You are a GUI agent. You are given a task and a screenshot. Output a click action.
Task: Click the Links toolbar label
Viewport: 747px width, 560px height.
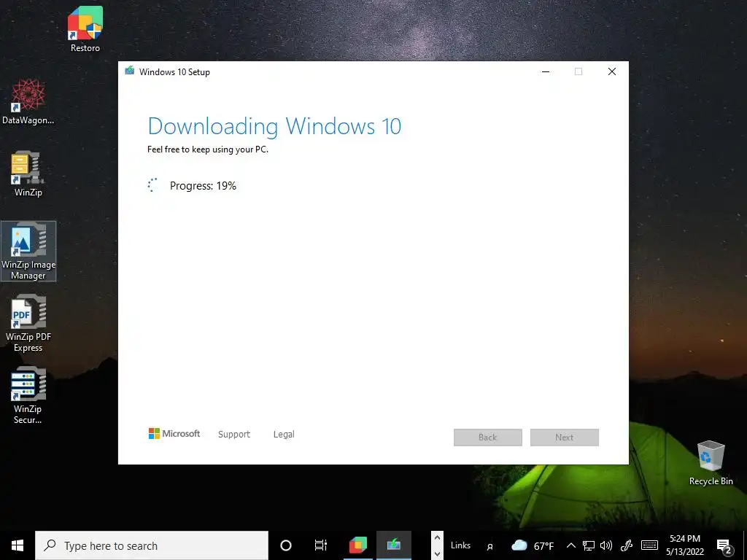point(460,545)
